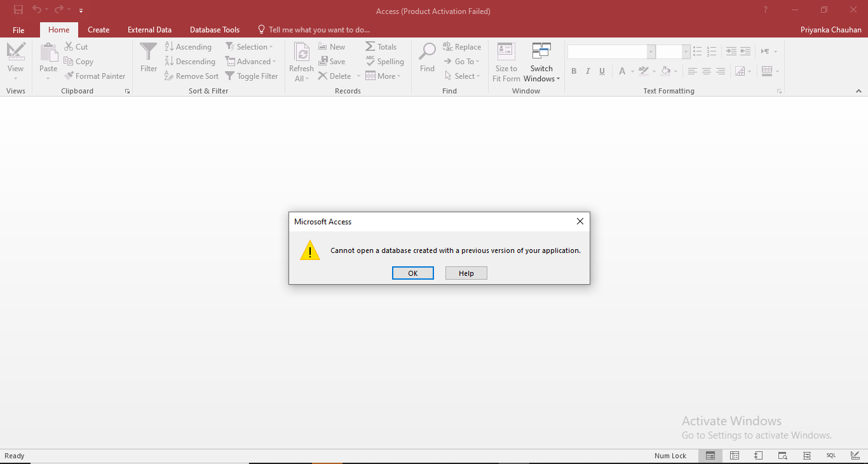Open the External Data tab
The image size is (868, 464).
(149, 30)
